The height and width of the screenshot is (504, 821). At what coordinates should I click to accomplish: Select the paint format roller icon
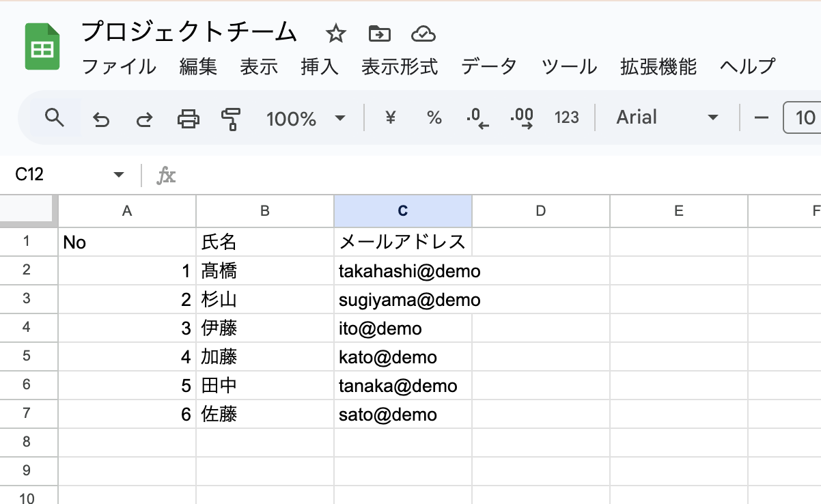(231, 119)
